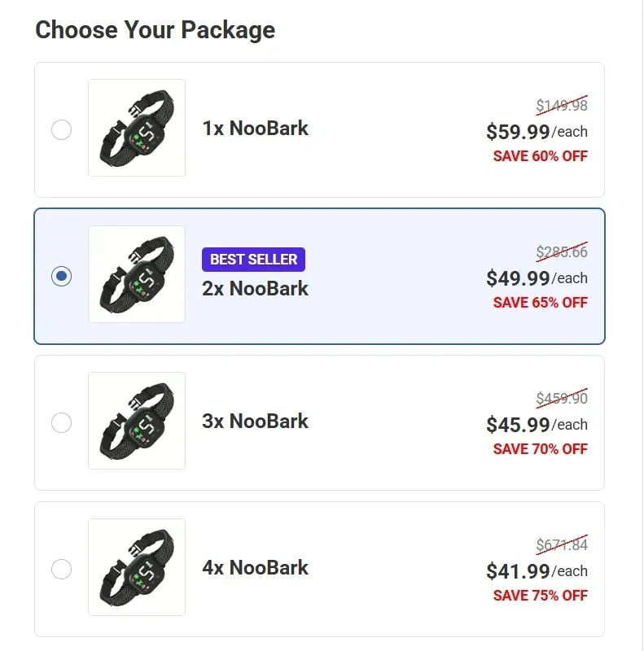Click the 3x NooBark product image
This screenshot has height=651, width=644.
tap(136, 421)
